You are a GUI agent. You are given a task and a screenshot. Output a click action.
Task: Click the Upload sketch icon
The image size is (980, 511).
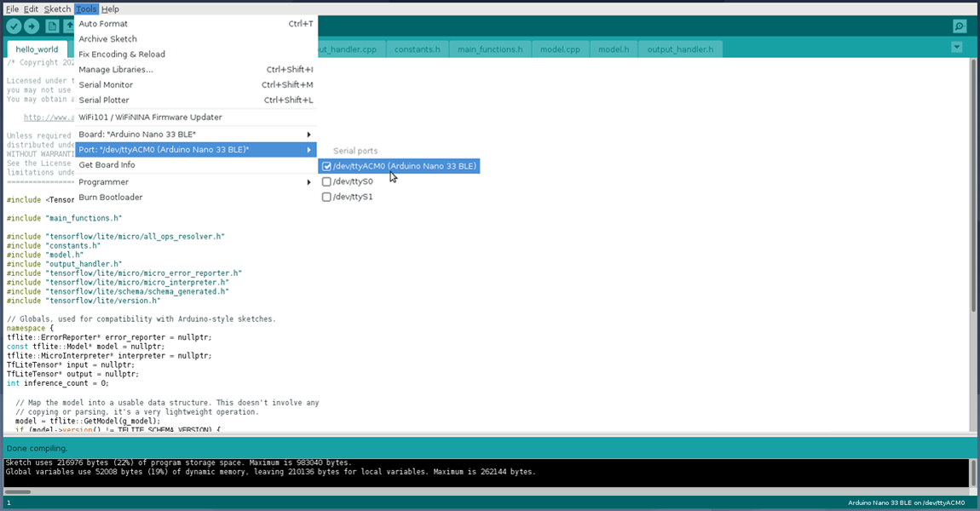[32, 26]
